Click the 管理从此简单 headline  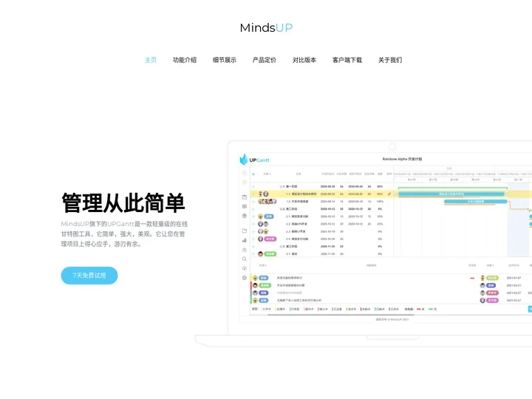123,203
